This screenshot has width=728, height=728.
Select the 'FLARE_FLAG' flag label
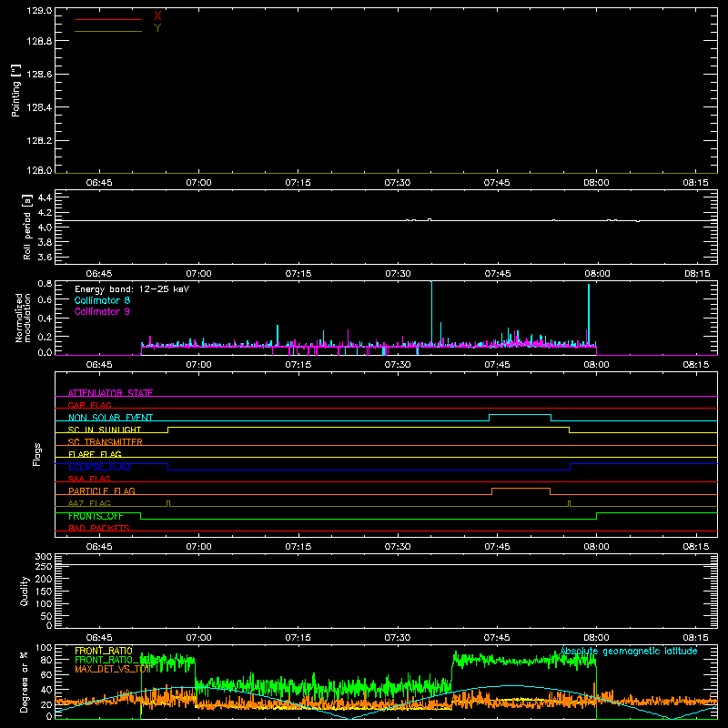click(x=95, y=454)
